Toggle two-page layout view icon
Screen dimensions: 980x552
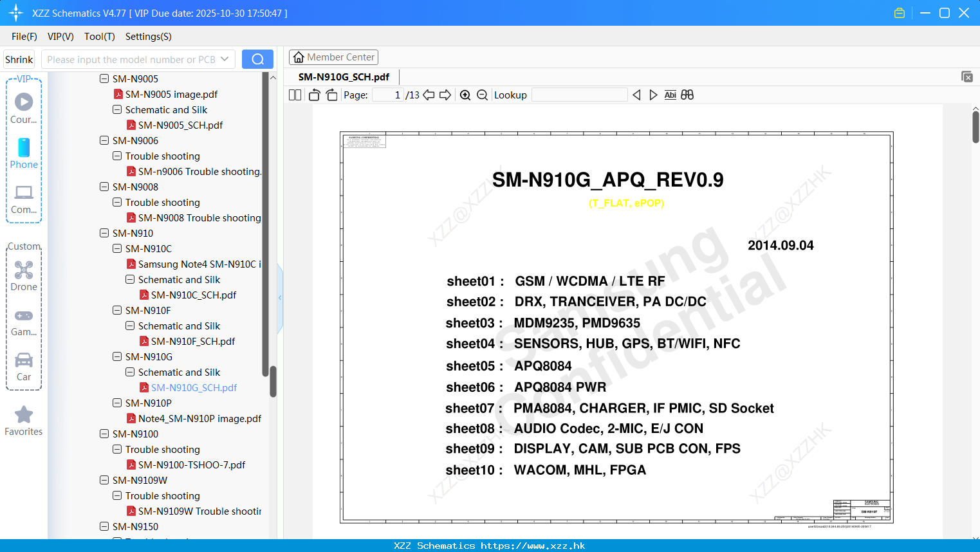tap(295, 95)
